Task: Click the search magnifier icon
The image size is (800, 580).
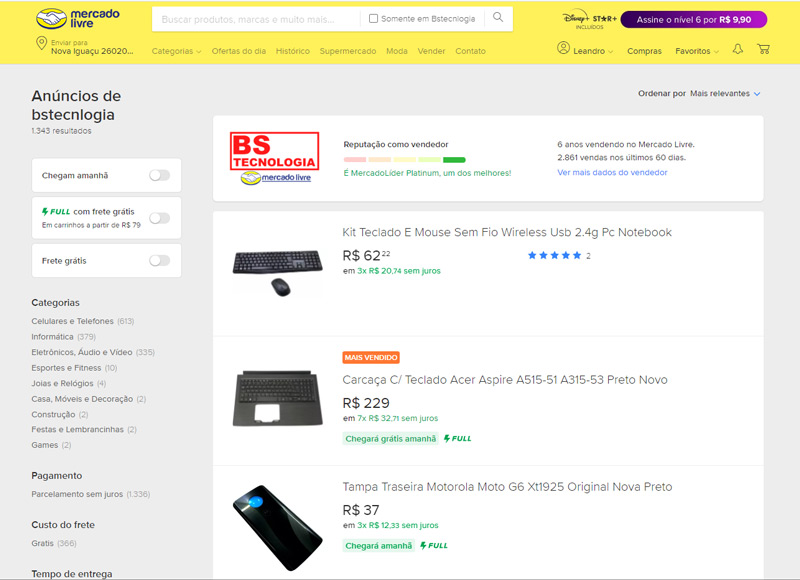Action: (x=498, y=17)
